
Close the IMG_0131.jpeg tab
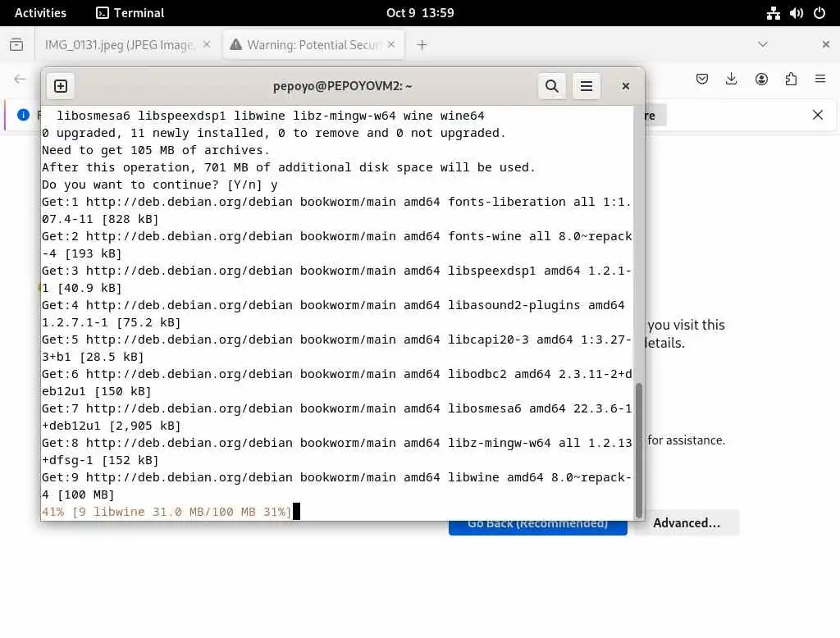[207, 45]
